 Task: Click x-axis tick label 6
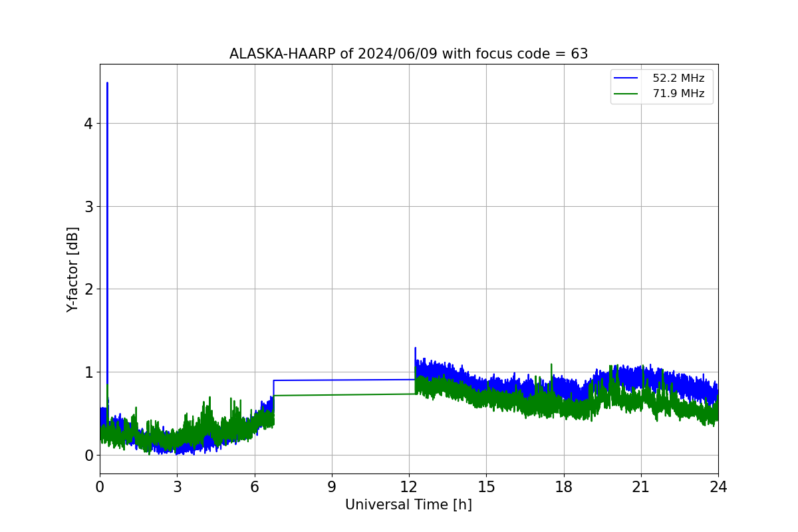(254, 487)
